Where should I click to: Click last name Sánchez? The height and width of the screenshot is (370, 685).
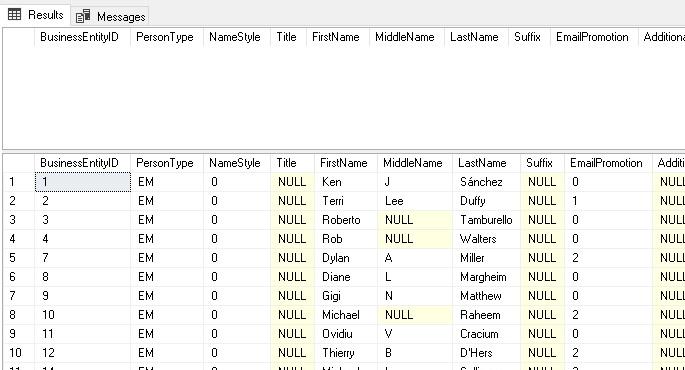[x=481, y=182]
